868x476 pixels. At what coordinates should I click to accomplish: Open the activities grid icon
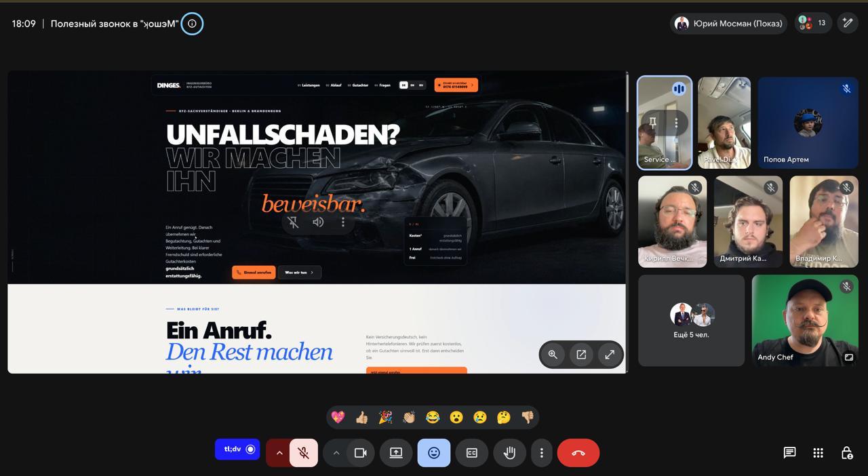click(818, 452)
